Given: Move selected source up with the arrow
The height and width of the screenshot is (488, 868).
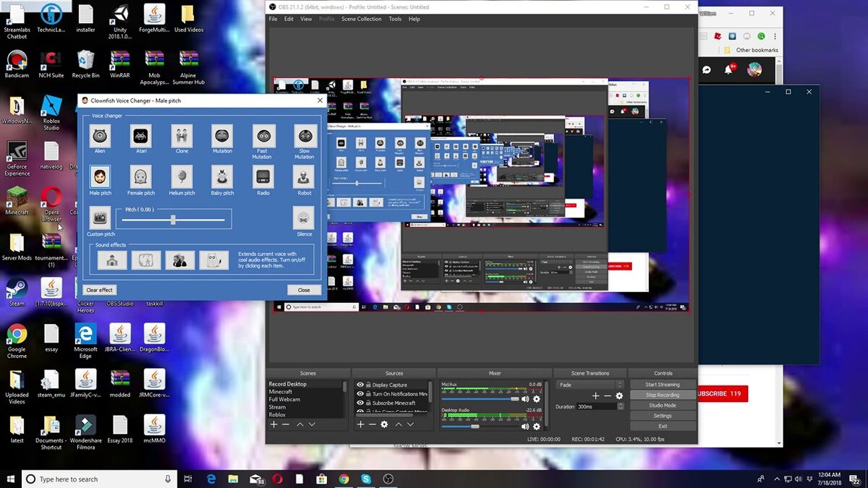Looking at the screenshot, I should 397,424.
